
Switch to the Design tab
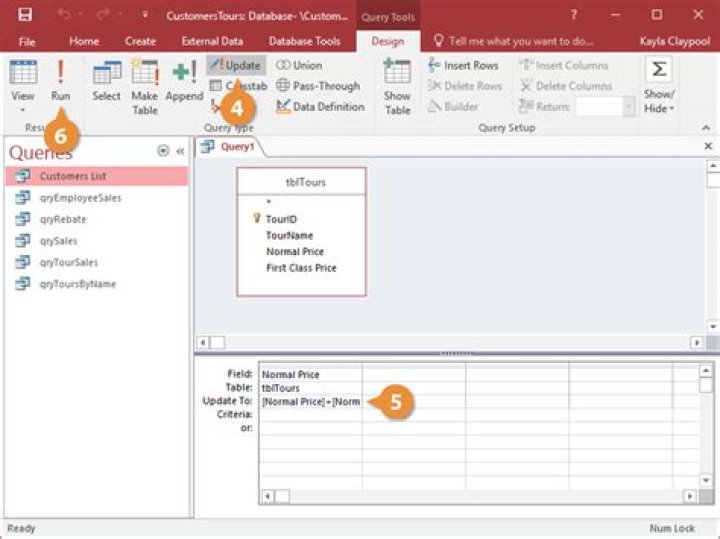388,41
